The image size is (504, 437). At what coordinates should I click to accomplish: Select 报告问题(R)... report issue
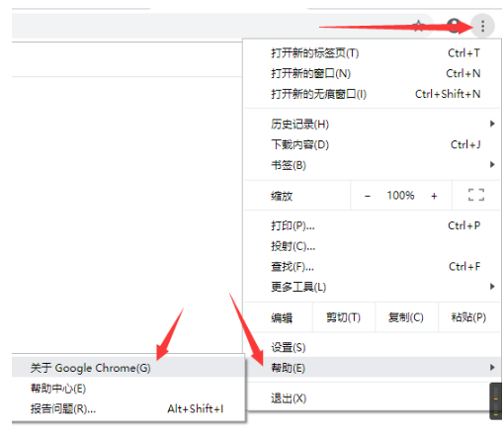click(128, 408)
